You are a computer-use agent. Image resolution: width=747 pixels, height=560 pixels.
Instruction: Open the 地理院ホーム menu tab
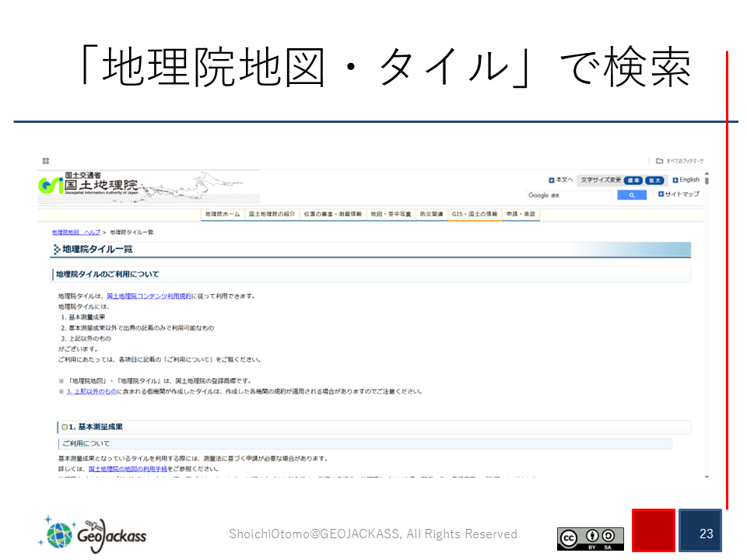pyautogui.click(x=223, y=214)
